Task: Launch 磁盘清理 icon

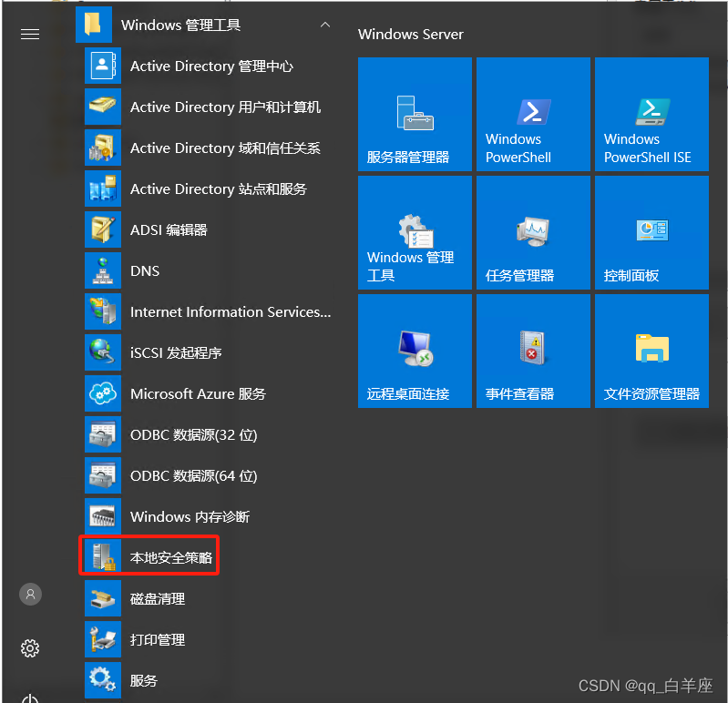Action: (x=103, y=598)
